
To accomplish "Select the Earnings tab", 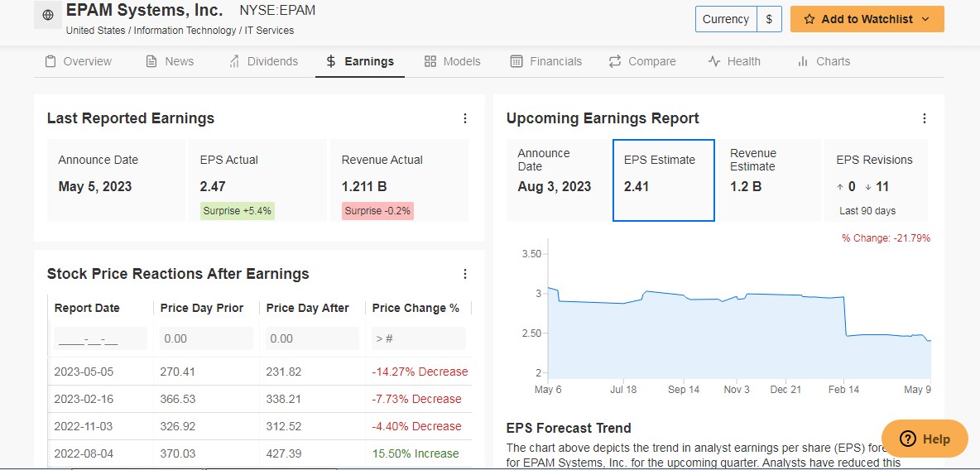I will coord(360,61).
